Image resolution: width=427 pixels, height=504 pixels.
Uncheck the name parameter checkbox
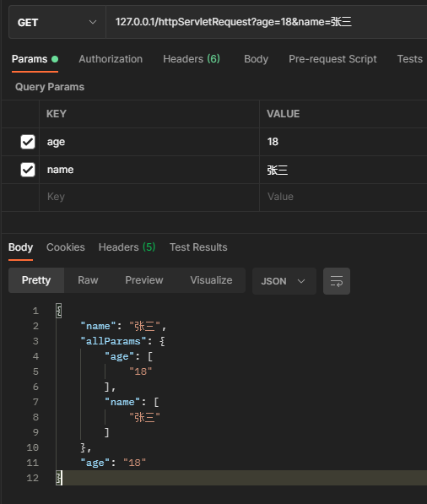pos(28,170)
